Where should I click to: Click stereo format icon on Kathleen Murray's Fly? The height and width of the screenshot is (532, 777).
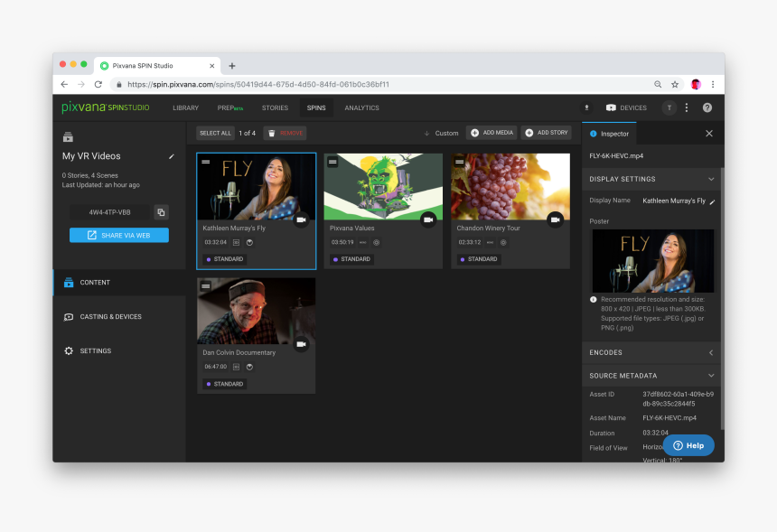[x=237, y=243]
